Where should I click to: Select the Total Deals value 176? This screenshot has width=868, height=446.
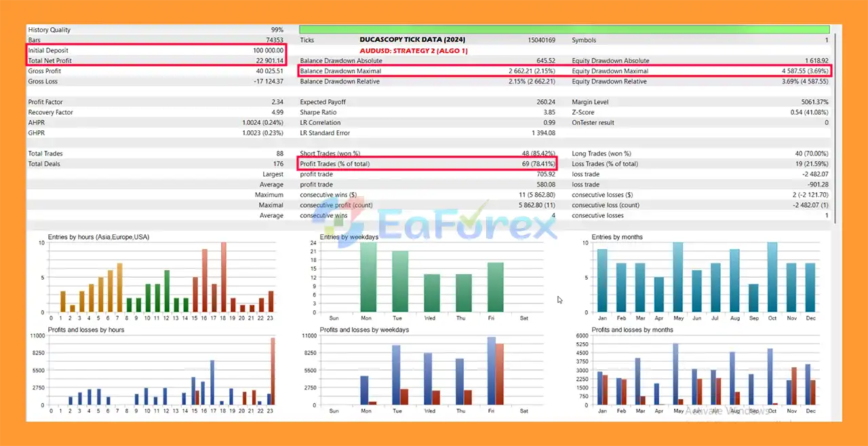click(279, 164)
